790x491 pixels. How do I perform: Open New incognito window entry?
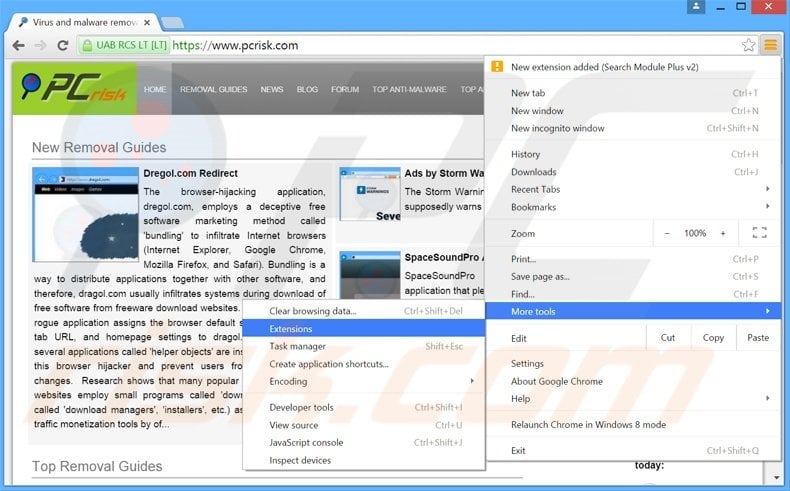(634, 128)
